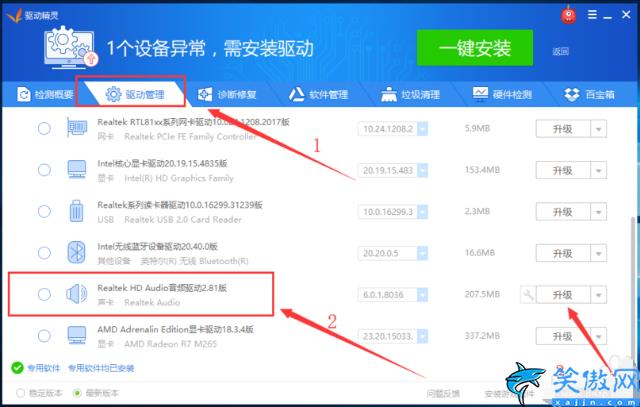The width and height of the screenshot is (640, 407).
Task: Select the AMD Adrenalin driver checkbox
Action: pos(44,336)
